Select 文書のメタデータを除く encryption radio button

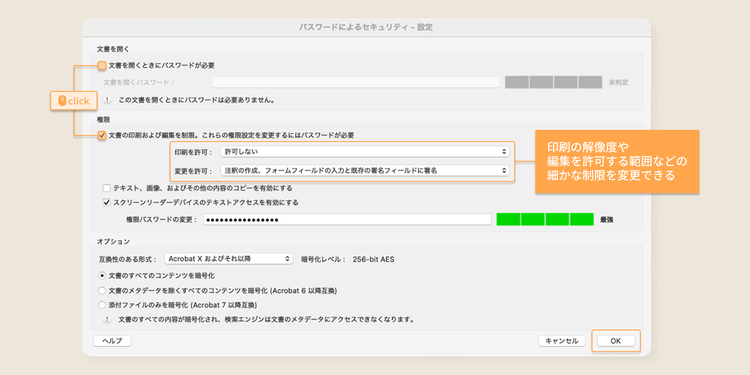[102, 290]
